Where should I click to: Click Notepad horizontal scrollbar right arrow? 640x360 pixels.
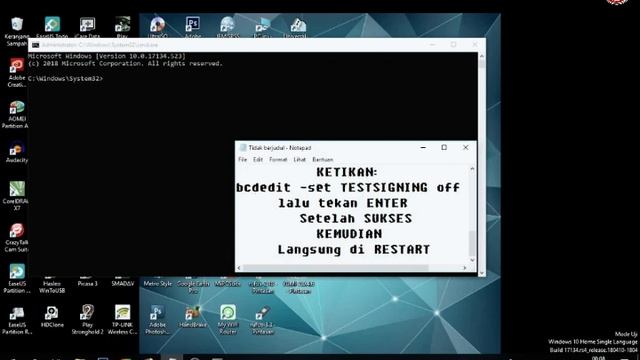[x=464, y=268]
